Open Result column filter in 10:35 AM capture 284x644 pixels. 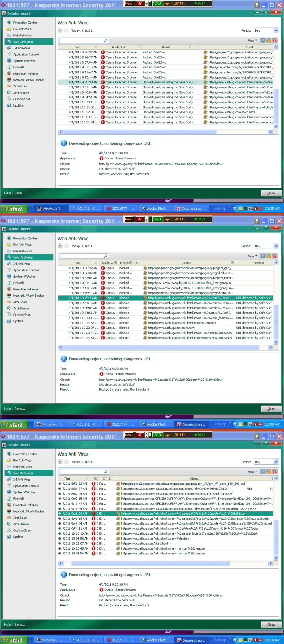point(191,47)
